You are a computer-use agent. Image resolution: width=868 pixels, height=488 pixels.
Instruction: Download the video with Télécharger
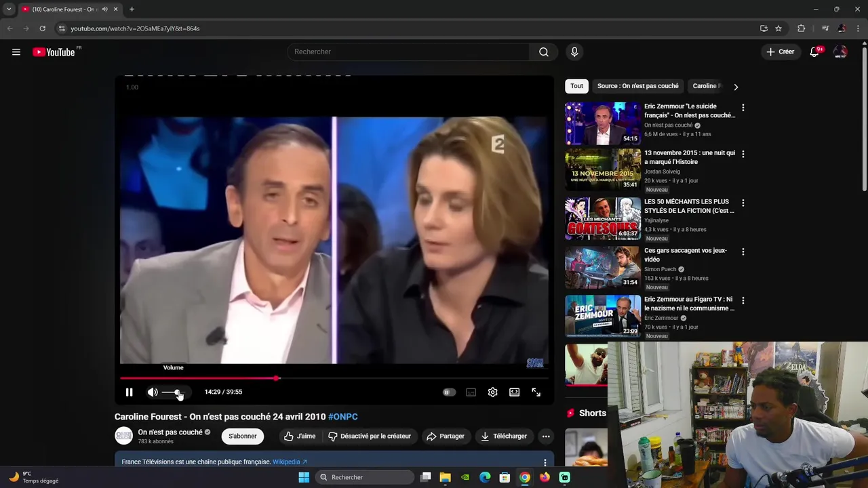[x=504, y=436]
